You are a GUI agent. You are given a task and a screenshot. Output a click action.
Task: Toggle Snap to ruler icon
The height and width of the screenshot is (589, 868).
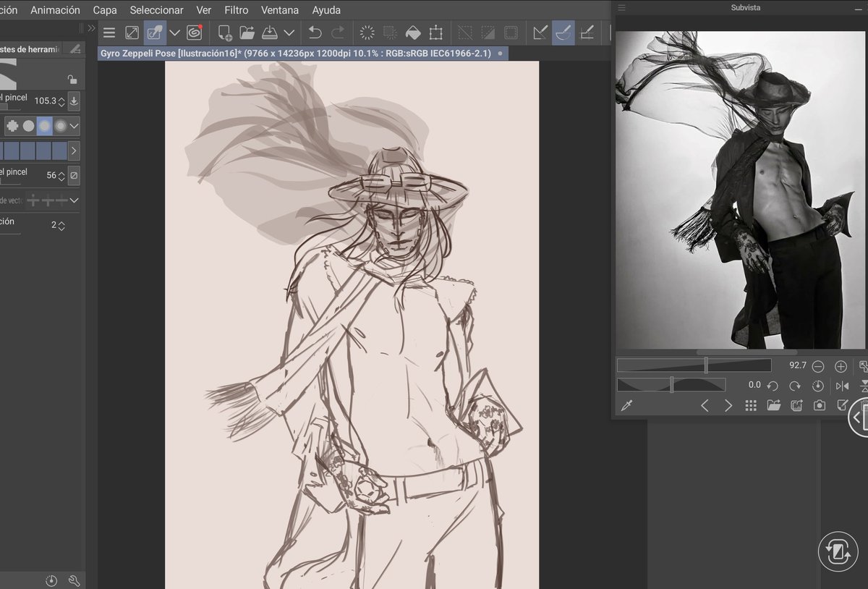(x=540, y=33)
